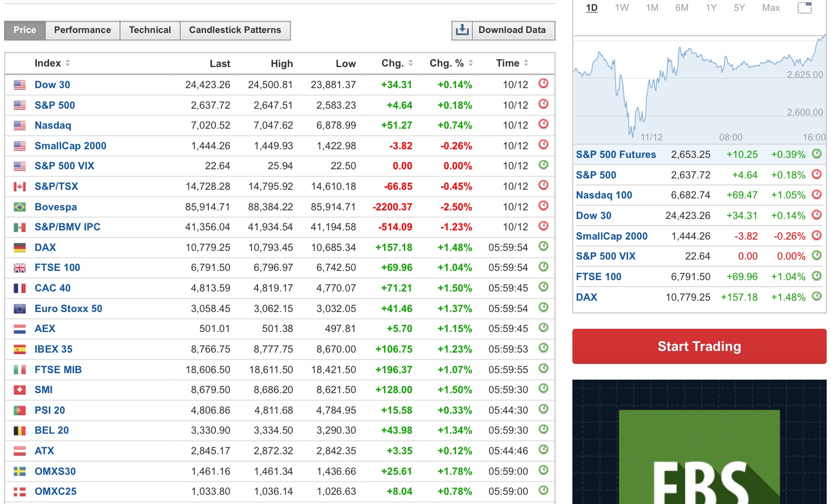The width and height of the screenshot is (831, 504).
Task: Sort table by Chg. column arrows
Action: click(411, 63)
